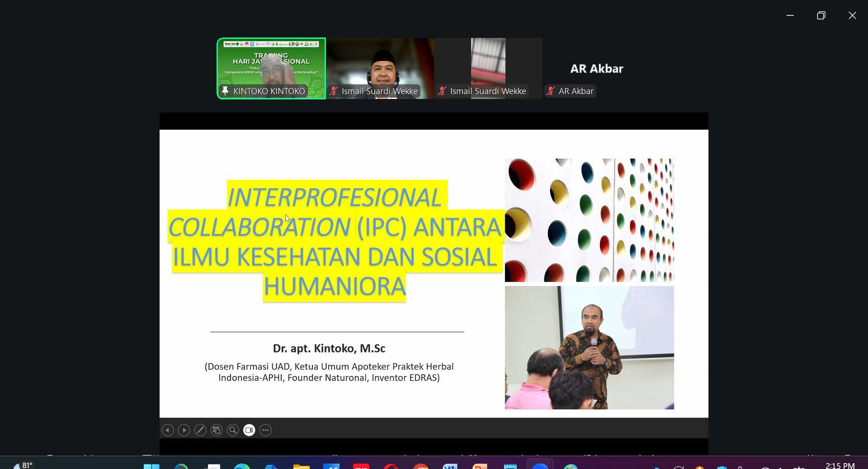Go to the previous slide arrow
Image resolution: width=868 pixels, height=469 pixels.
(x=168, y=430)
